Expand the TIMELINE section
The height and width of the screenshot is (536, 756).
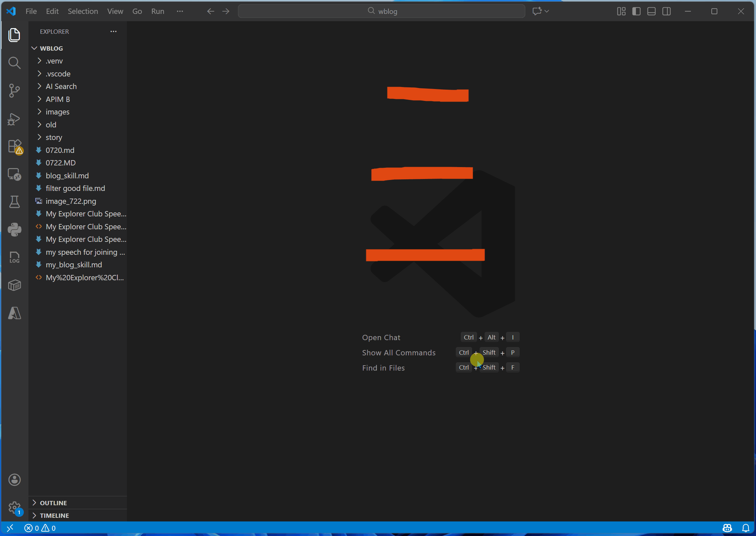pyautogui.click(x=78, y=515)
